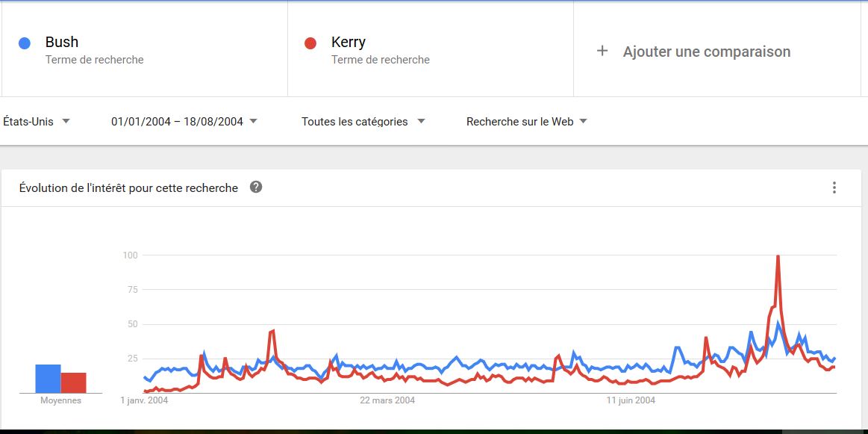Screen dimensions: 868x434
Task: Click the chart title Évolution de l'intérêt
Action: click(x=128, y=187)
